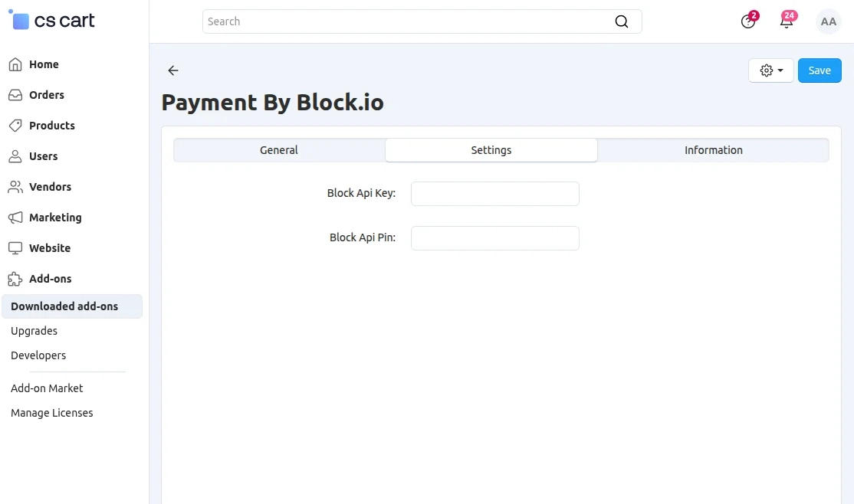Switch to the Information tab

point(714,150)
